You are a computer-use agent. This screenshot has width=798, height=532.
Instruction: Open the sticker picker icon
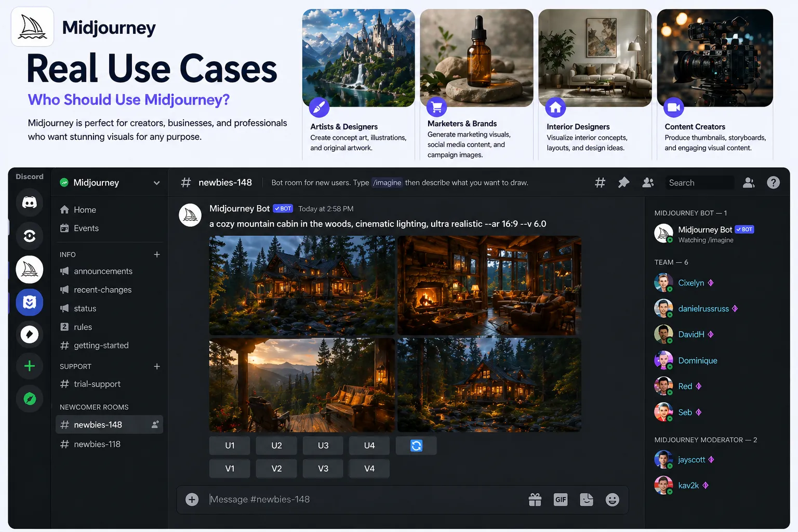point(587,499)
